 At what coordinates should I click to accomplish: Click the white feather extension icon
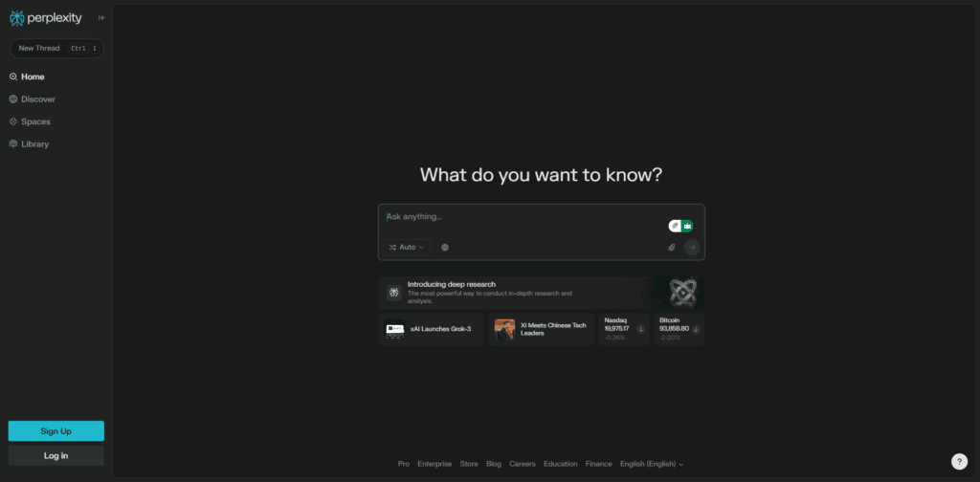[x=675, y=226]
